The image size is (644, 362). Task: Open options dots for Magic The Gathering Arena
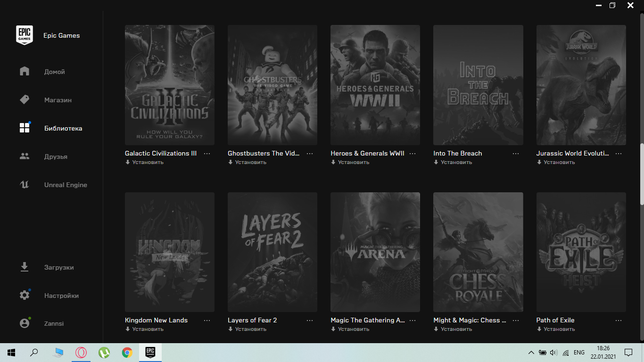point(413,321)
